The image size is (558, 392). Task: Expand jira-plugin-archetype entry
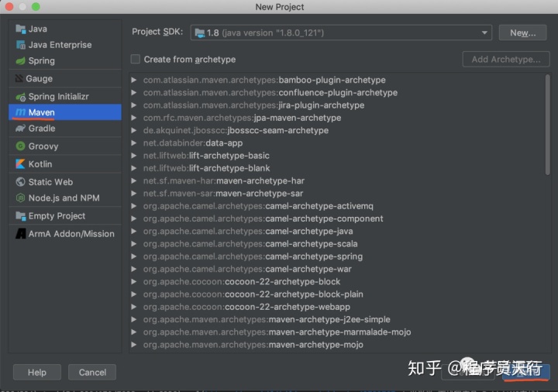pyautogui.click(x=134, y=105)
